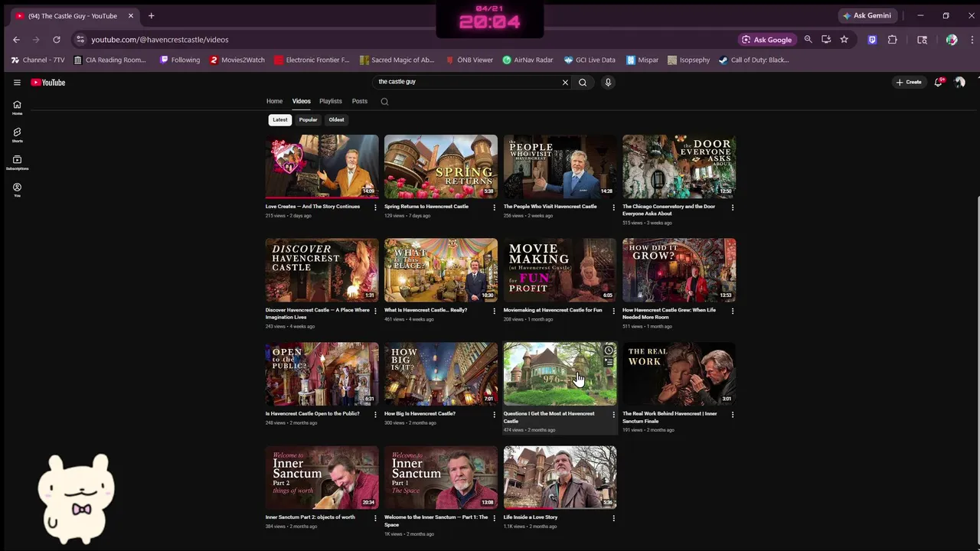Viewport: 980px width, 551px height.
Task: Open the Channel - 7TV bookmark
Action: pyautogui.click(x=38, y=60)
